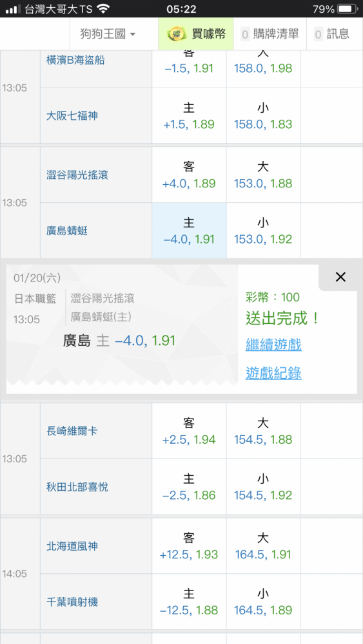Open the 長崎維爾卡 team link

tap(72, 431)
